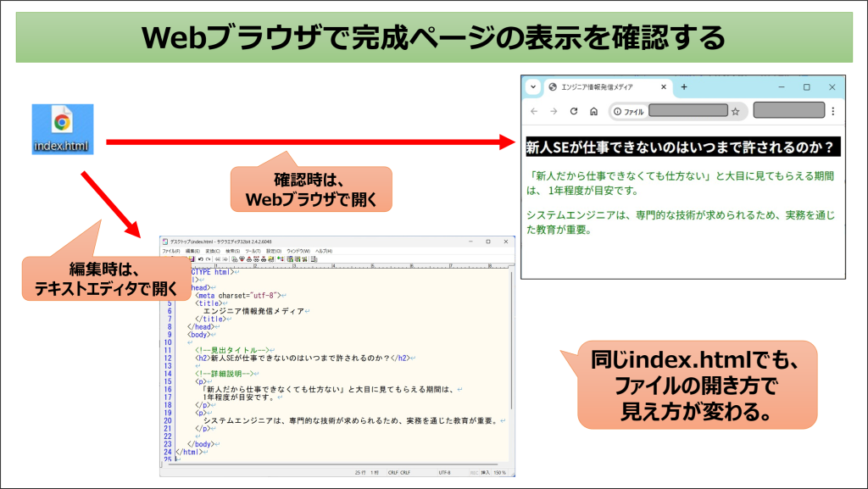Screen dimensions: 868x489
Task: Open the ファイル(F) menu in Sakura Editor
Action: point(171,251)
